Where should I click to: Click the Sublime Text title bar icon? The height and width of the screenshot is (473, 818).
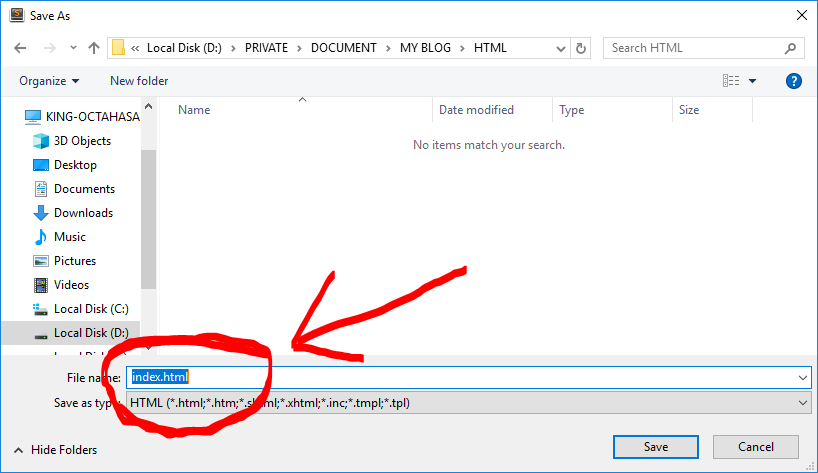pos(17,15)
